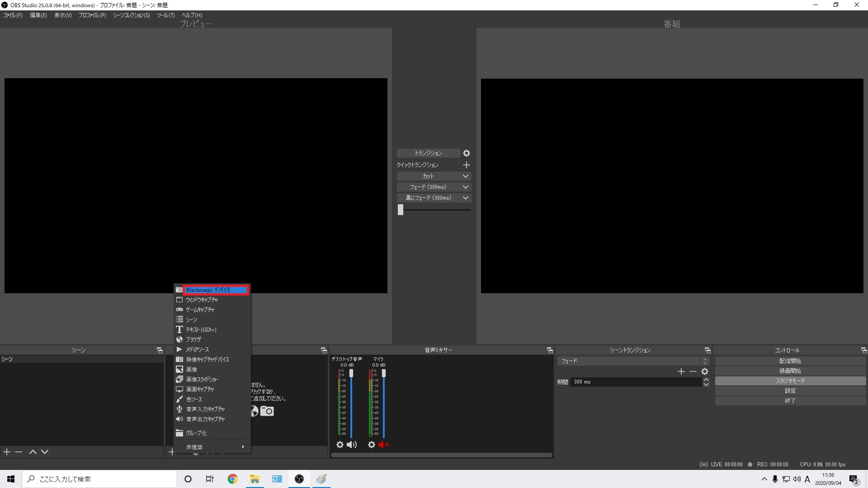Screen dimensions: 868x488
Task: Move scene down with the down arrow
Action: (x=45, y=452)
